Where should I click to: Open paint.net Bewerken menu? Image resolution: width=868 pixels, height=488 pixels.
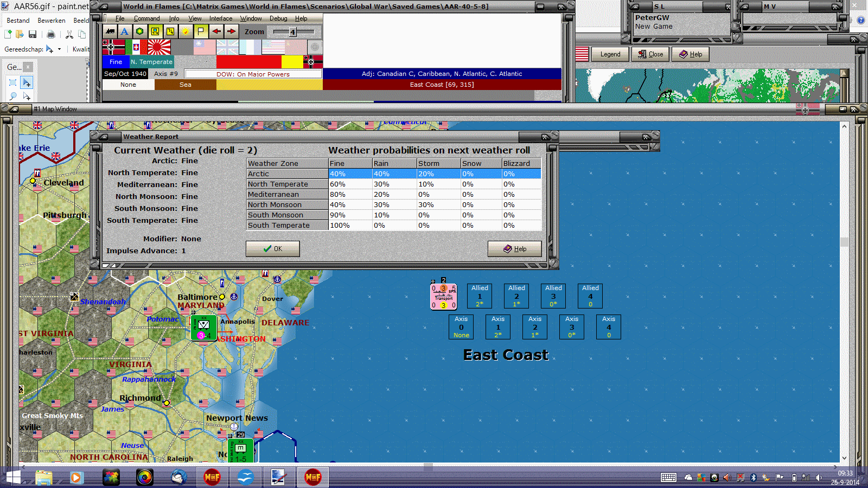pos(52,21)
